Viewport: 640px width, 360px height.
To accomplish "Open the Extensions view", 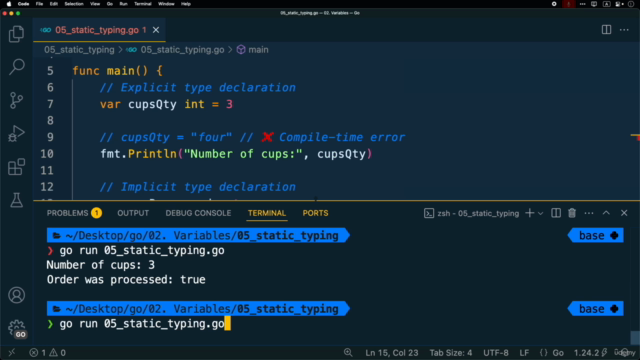I will click(16, 167).
